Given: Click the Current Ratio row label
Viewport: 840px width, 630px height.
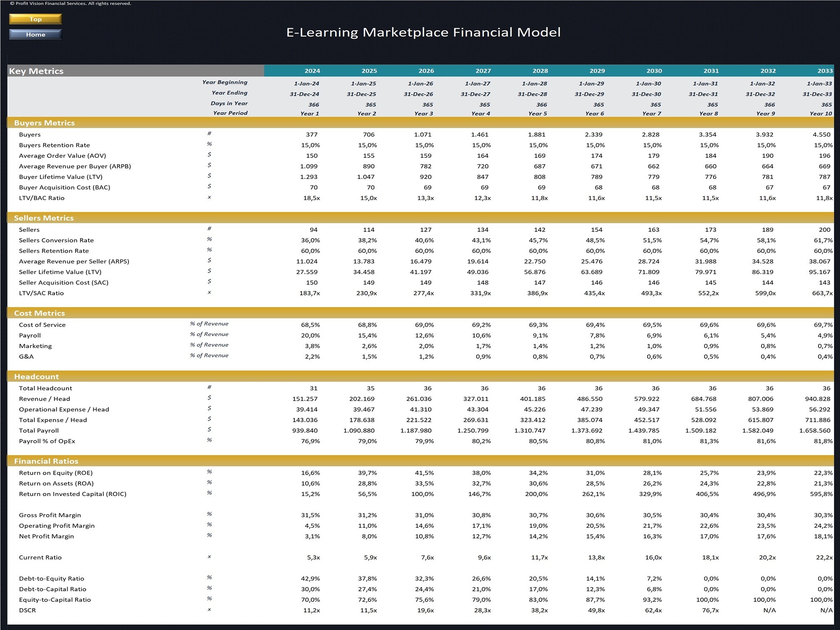Looking at the screenshot, I should 40,557.
